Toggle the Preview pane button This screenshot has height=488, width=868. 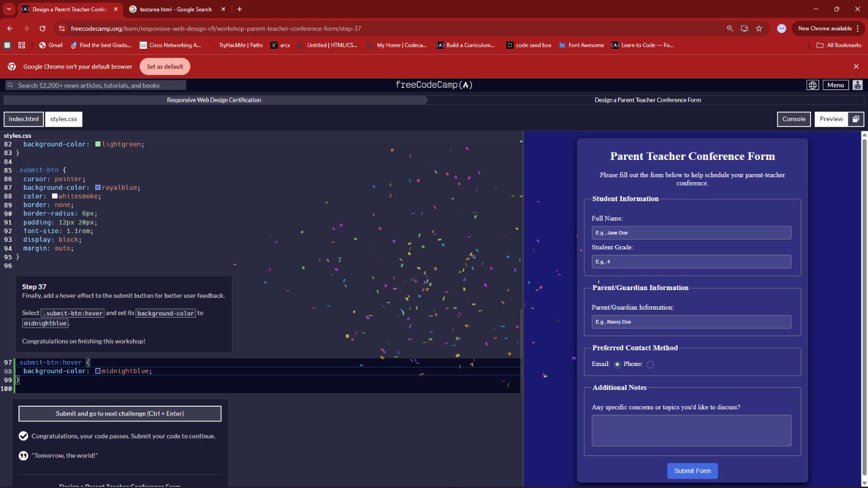coord(831,119)
